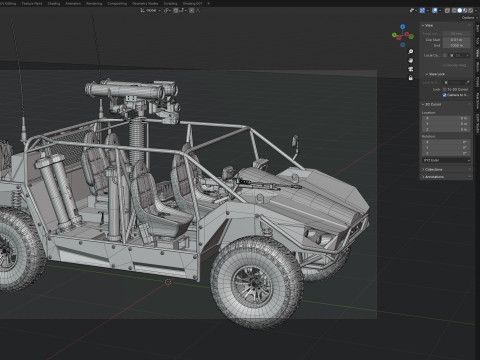Viewport: 480px width, 360px height.
Task: Toggle the camera view icon
Action: [411, 69]
